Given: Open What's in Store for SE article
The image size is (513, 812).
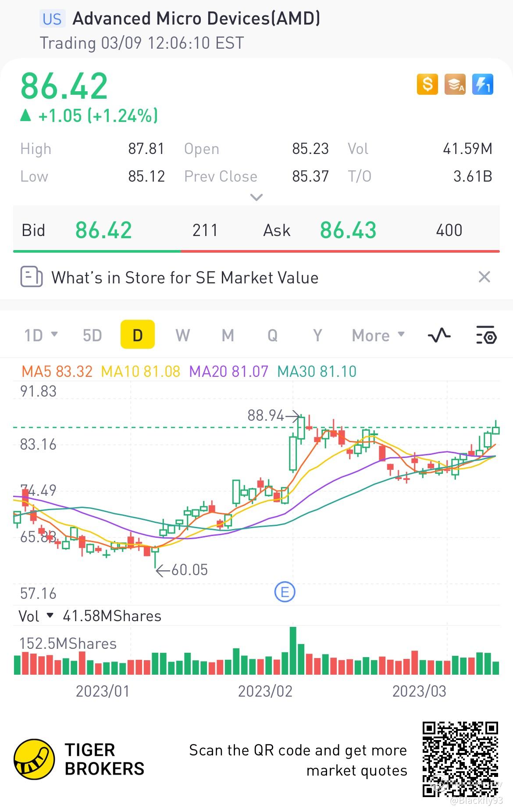Looking at the screenshot, I should pyautogui.click(x=185, y=278).
